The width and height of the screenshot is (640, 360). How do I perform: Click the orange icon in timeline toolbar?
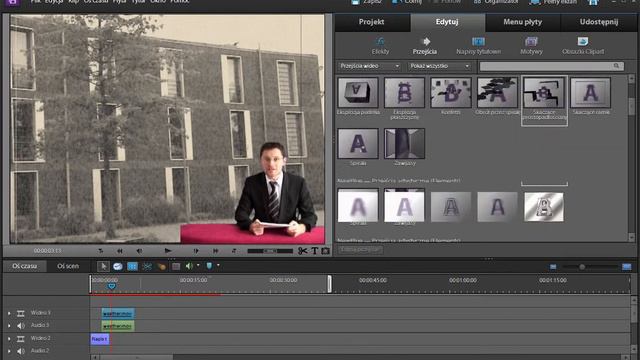coord(162,267)
